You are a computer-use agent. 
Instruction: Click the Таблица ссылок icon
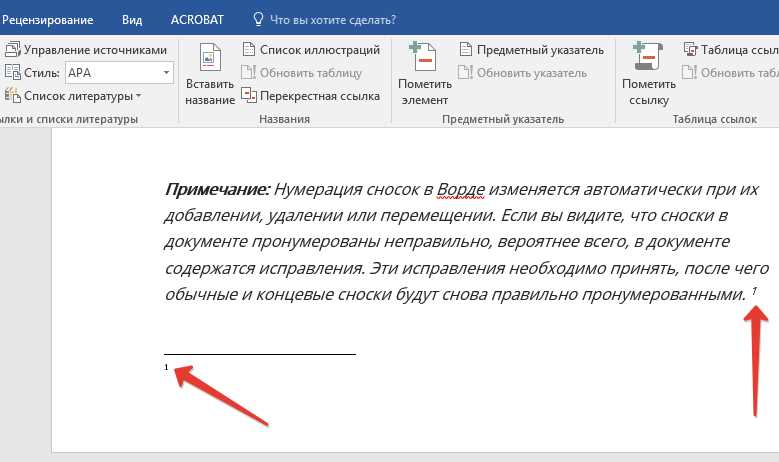coord(691,49)
